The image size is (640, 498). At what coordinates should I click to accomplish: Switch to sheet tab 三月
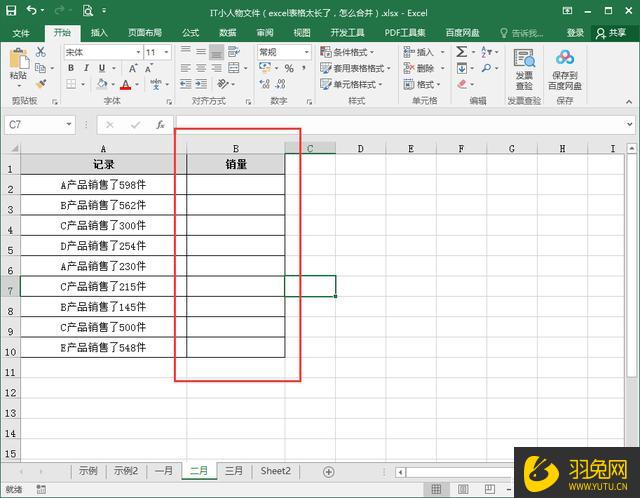pyautogui.click(x=234, y=471)
